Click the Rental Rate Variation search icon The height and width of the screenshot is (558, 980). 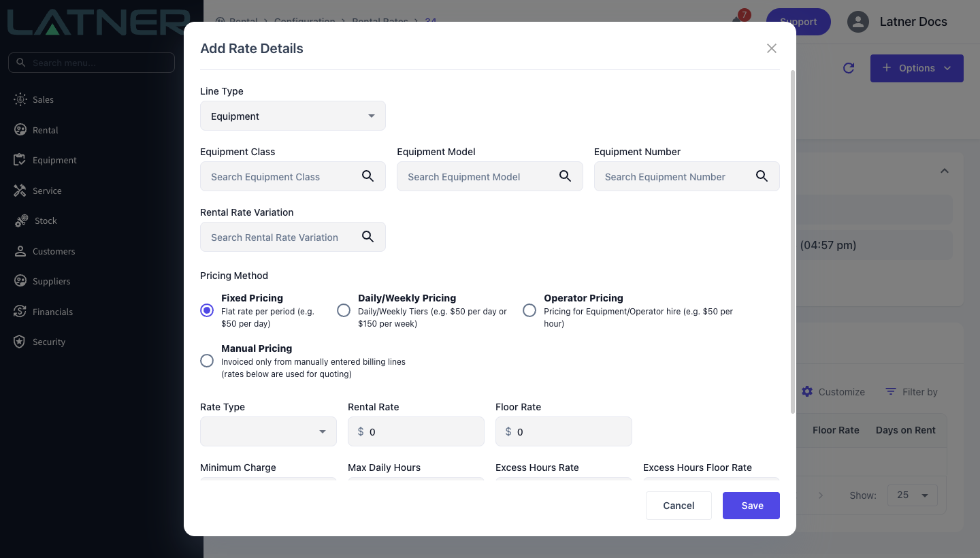pyautogui.click(x=367, y=237)
